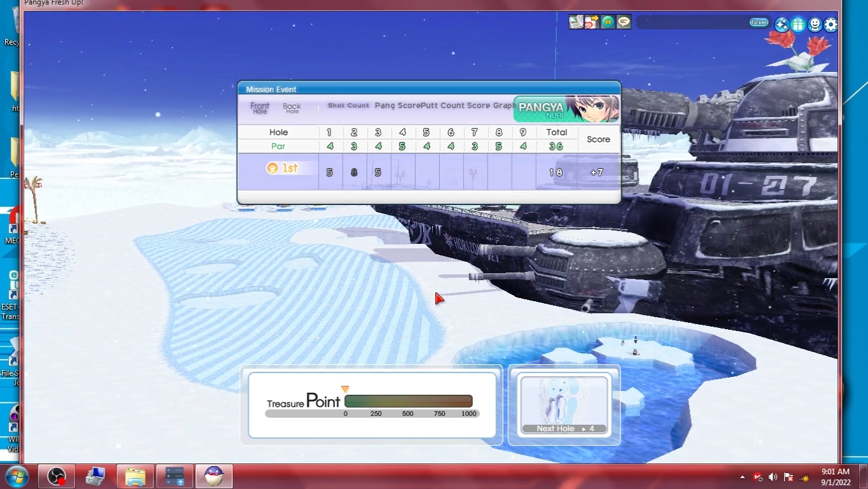Click the Mission Event title bar

[429, 89]
